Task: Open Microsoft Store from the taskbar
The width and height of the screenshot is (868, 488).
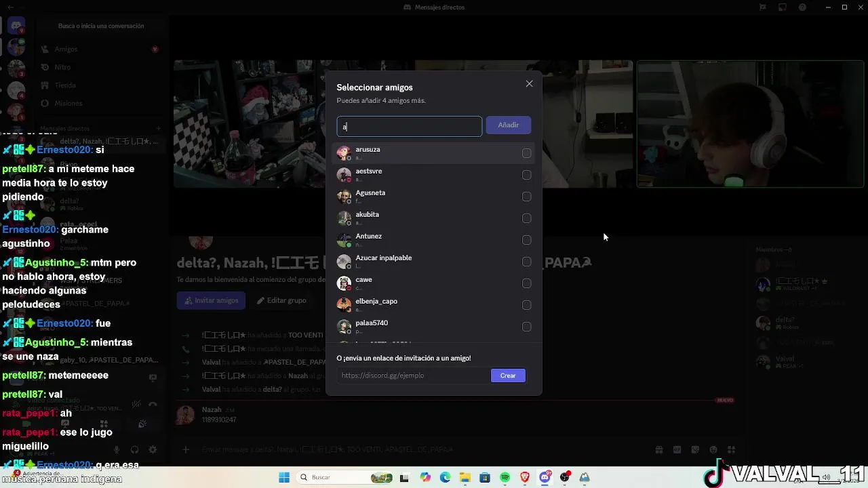Action: click(485, 477)
